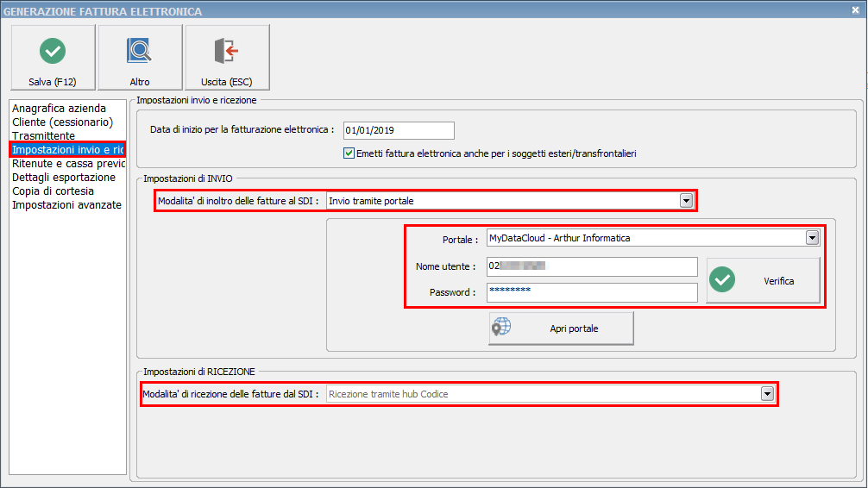Image resolution: width=868 pixels, height=488 pixels.
Task: Expand the Modalita' di inoltro dropdown
Action: 686,201
